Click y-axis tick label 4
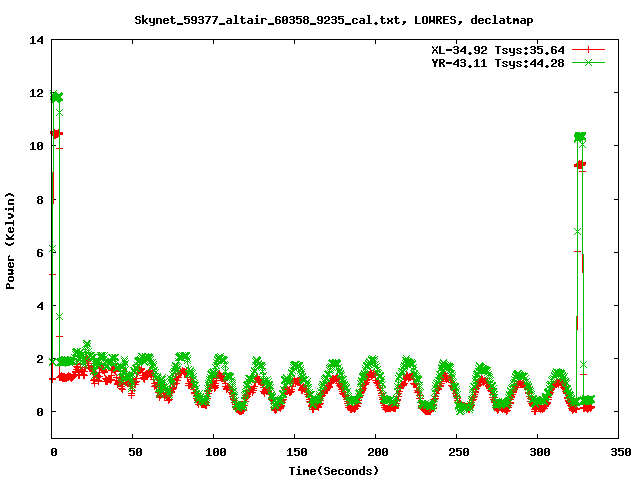 pyautogui.click(x=40, y=306)
